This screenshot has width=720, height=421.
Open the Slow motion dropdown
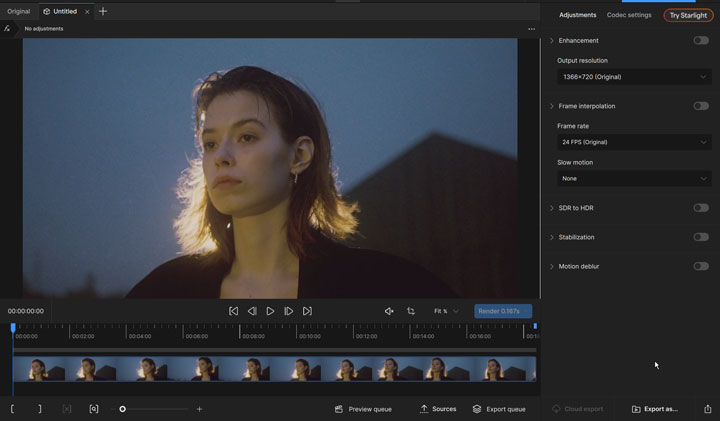coord(634,179)
